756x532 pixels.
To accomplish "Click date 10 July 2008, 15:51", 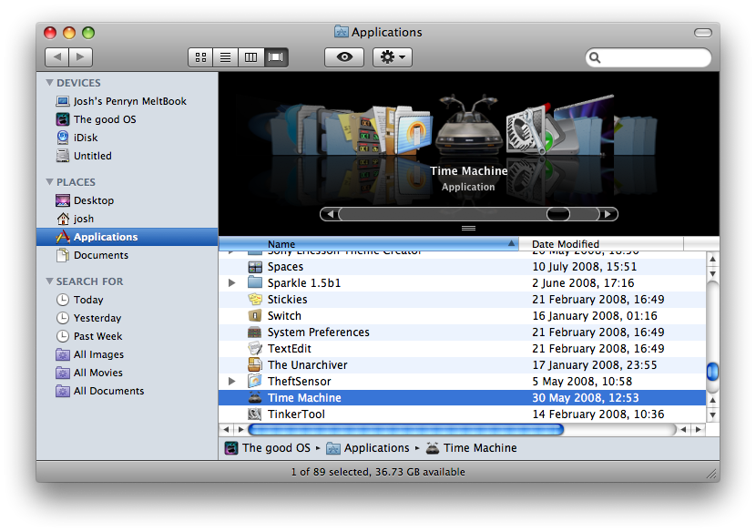I will click(585, 267).
